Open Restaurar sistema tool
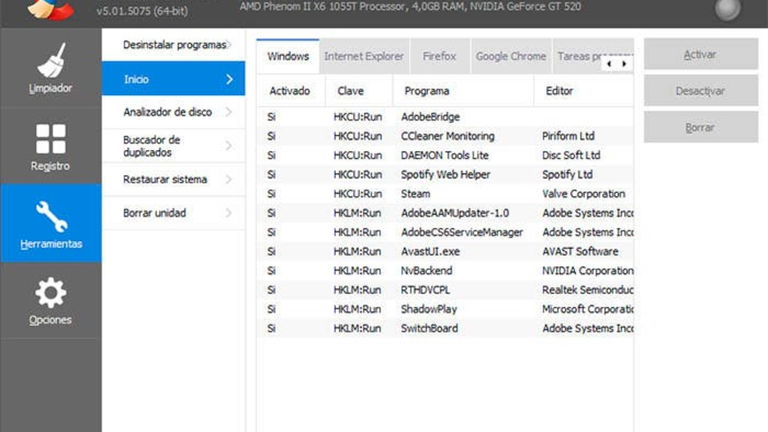 pos(173,179)
